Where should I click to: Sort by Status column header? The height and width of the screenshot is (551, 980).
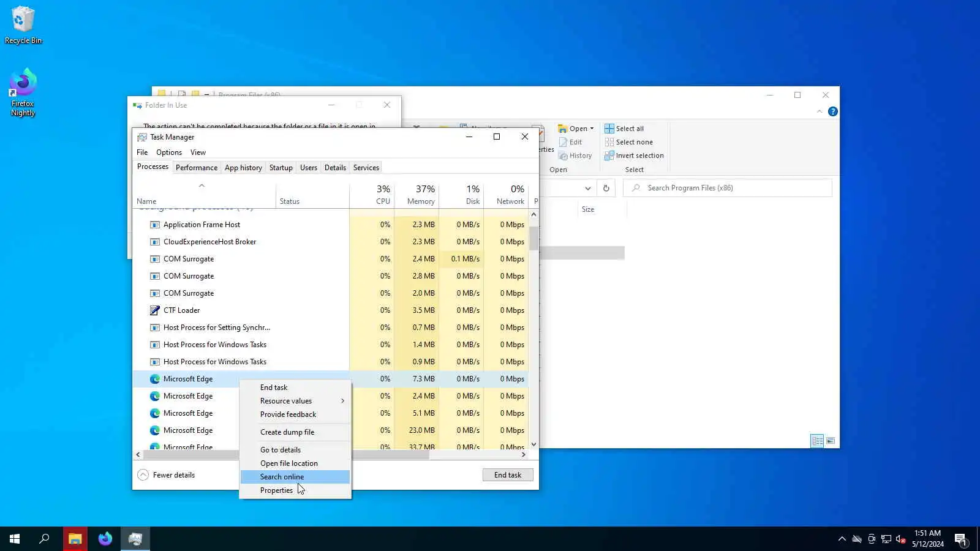pyautogui.click(x=312, y=195)
